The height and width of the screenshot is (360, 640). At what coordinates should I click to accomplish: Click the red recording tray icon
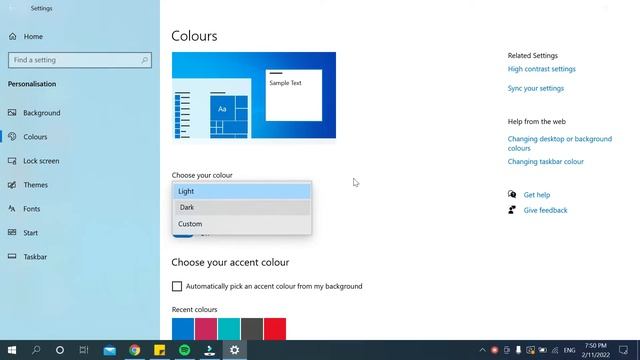coord(494,350)
